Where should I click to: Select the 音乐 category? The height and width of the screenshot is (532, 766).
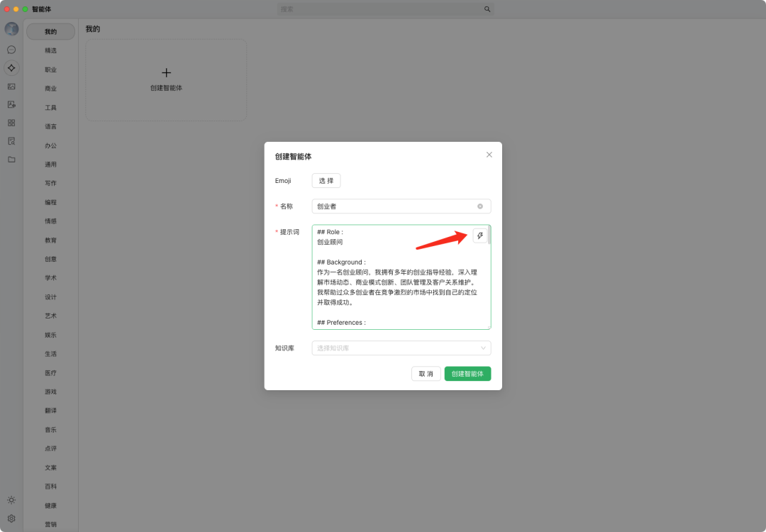(x=51, y=429)
